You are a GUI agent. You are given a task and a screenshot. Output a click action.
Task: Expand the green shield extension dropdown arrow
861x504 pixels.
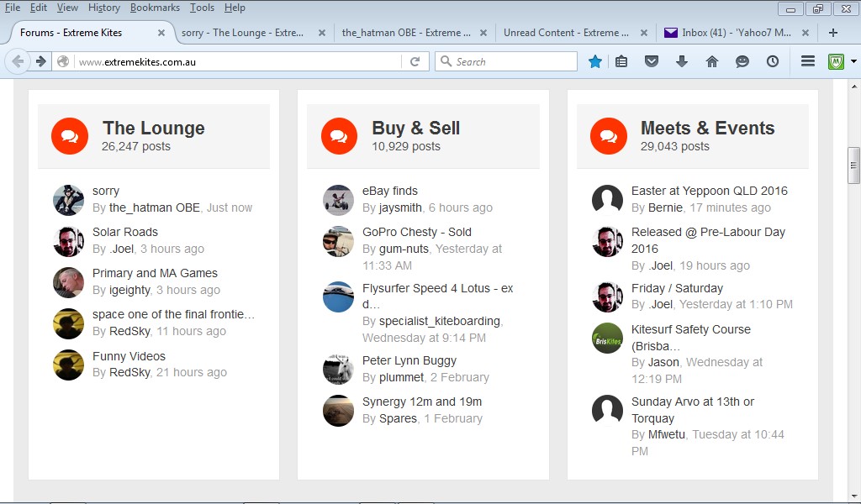[x=853, y=61]
